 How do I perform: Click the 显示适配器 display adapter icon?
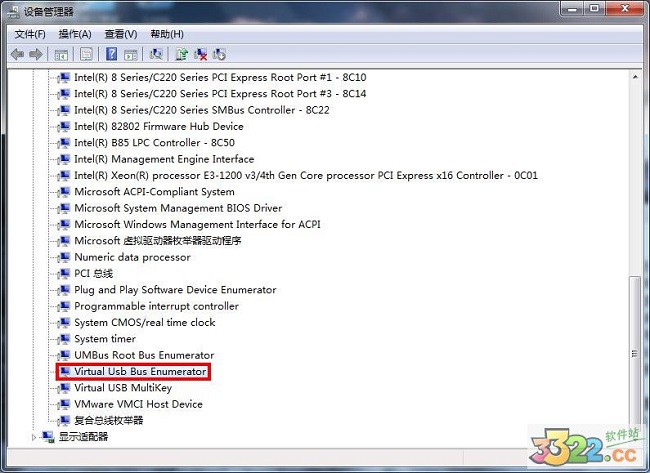pos(48,437)
